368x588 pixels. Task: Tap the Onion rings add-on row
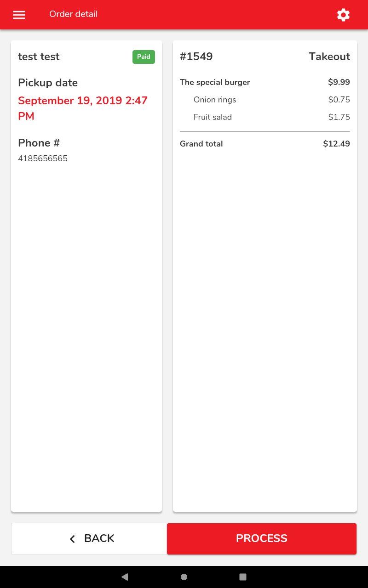coord(215,100)
